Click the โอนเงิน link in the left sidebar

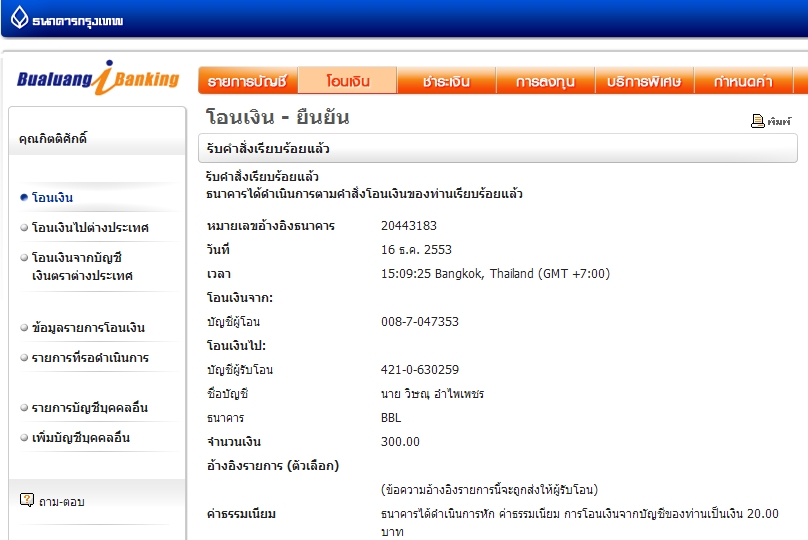52,198
